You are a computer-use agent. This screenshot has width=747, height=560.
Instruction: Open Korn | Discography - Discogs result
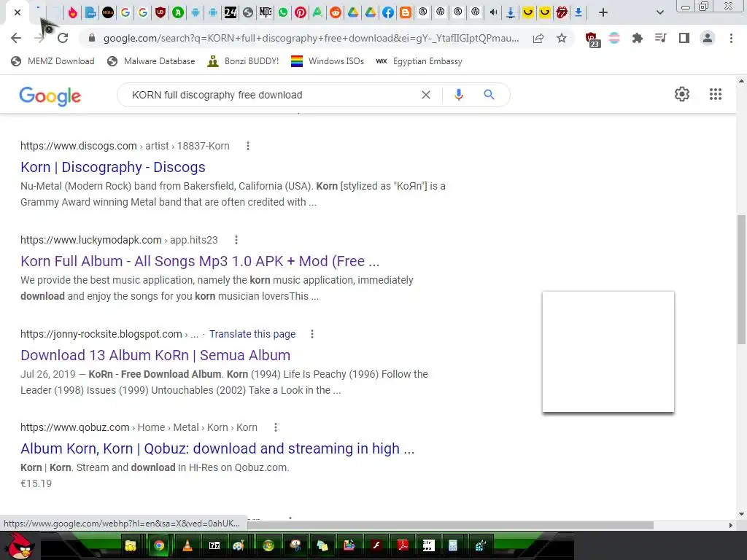point(113,167)
